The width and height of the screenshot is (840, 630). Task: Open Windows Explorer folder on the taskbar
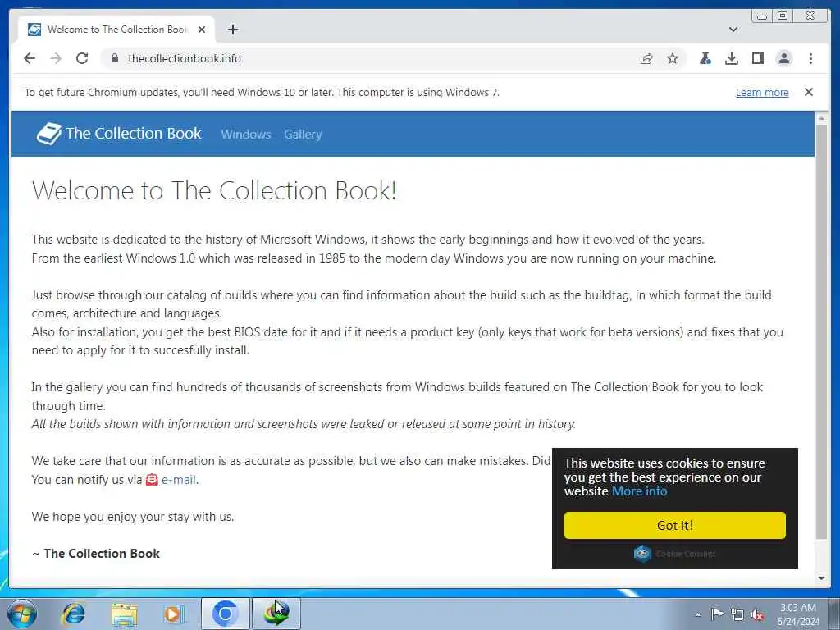pos(124,614)
